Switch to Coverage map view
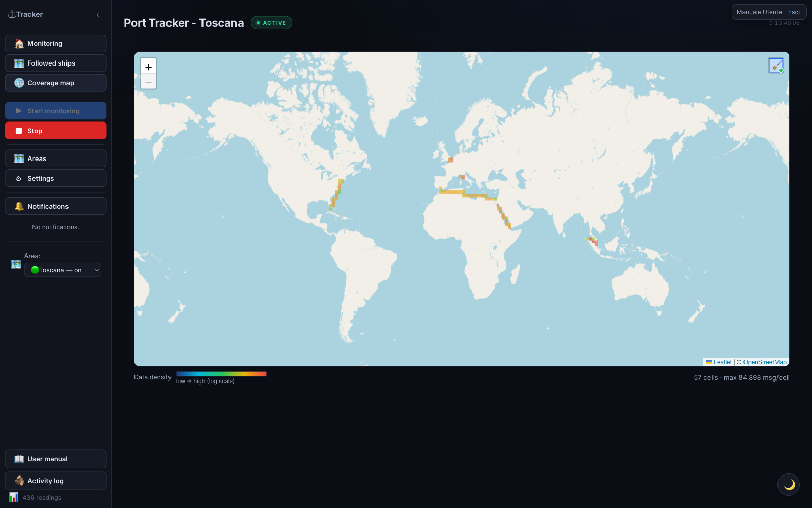Image resolution: width=812 pixels, height=508 pixels. pyautogui.click(x=55, y=83)
